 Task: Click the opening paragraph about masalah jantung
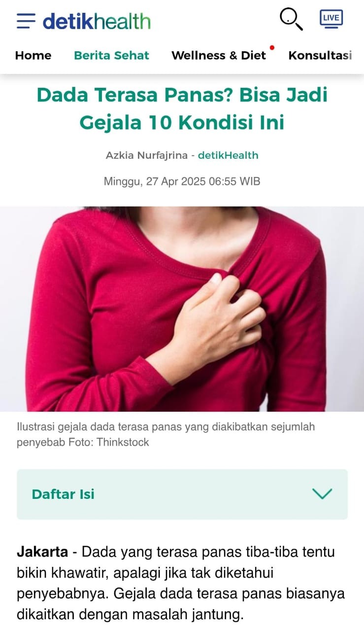click(x=181, y=583)
